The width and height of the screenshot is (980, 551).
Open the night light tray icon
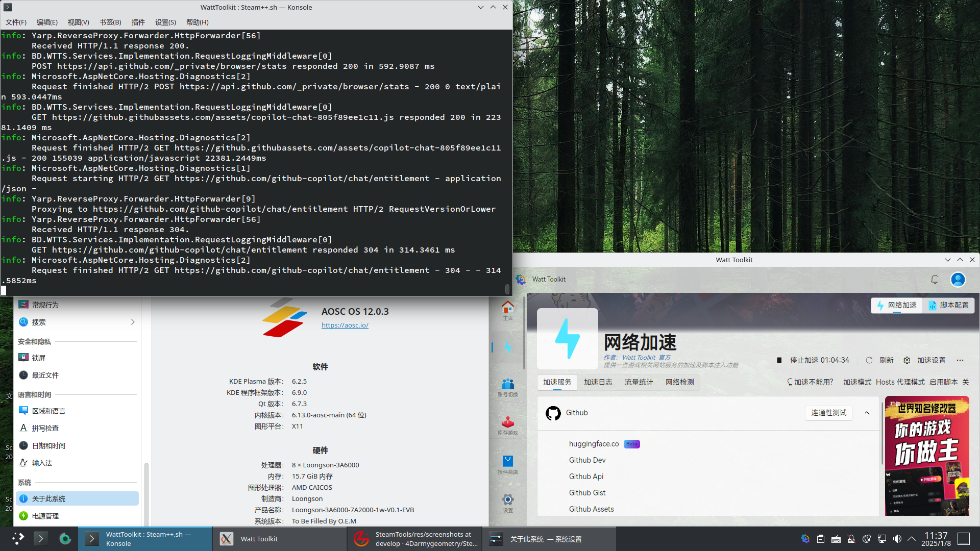[x=867, y=539]
